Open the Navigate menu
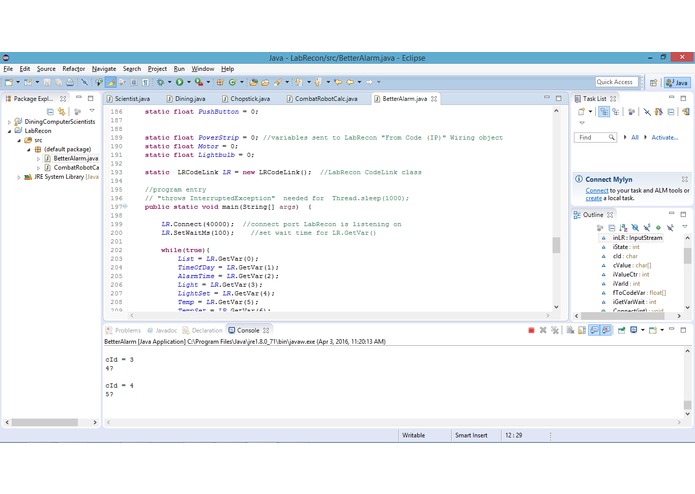 pyautogui.click(x=104, y=69)
